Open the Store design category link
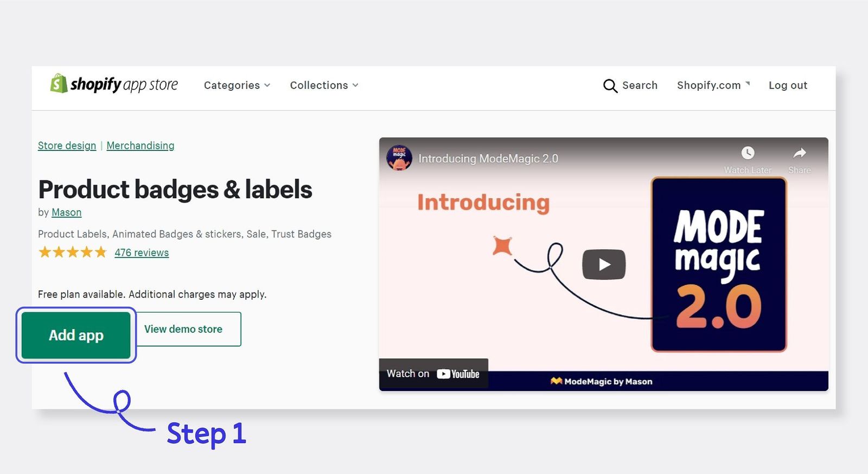The height and width of the screenshot is (474, 868). [67, 146]
